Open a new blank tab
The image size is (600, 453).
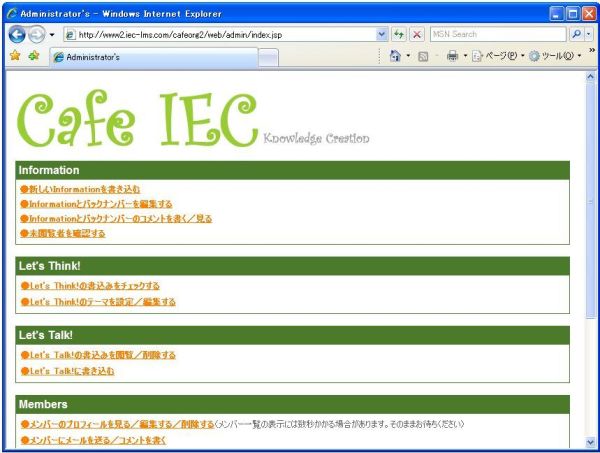[x=269, y=58]
